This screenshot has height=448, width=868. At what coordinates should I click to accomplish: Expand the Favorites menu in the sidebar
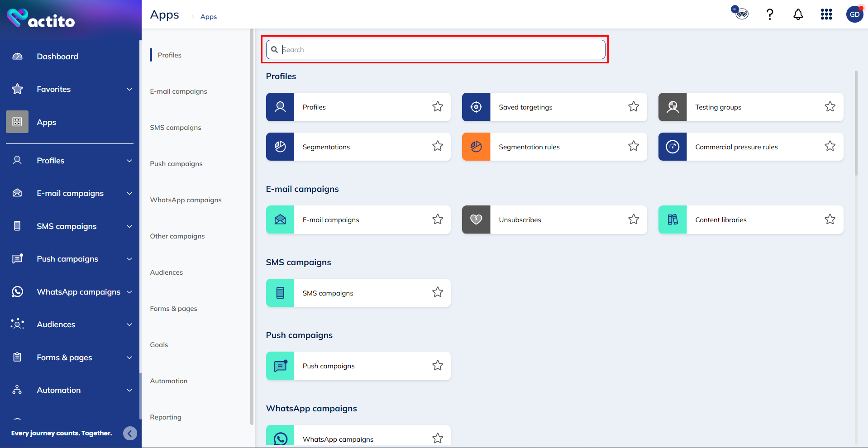tap(129, 89)
